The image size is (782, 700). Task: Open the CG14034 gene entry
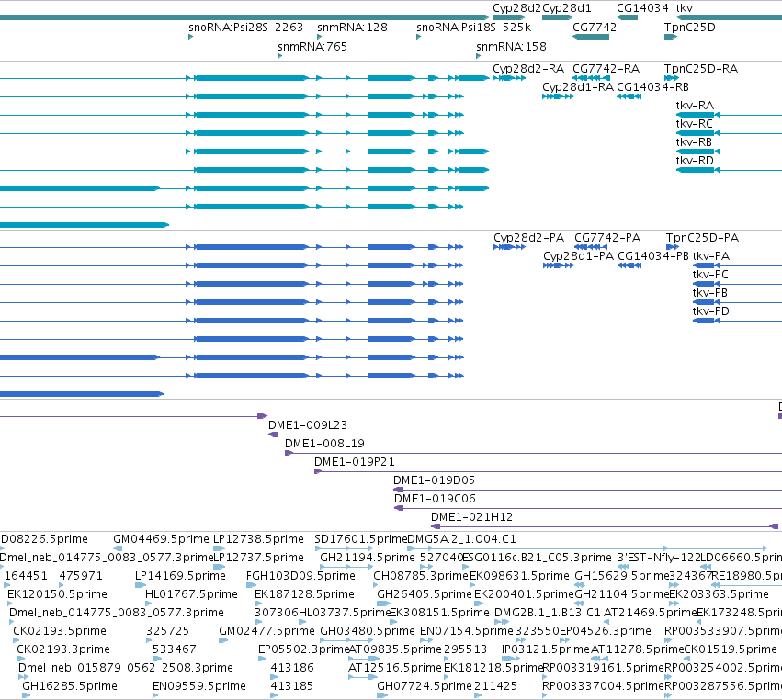tap(642, 8)
